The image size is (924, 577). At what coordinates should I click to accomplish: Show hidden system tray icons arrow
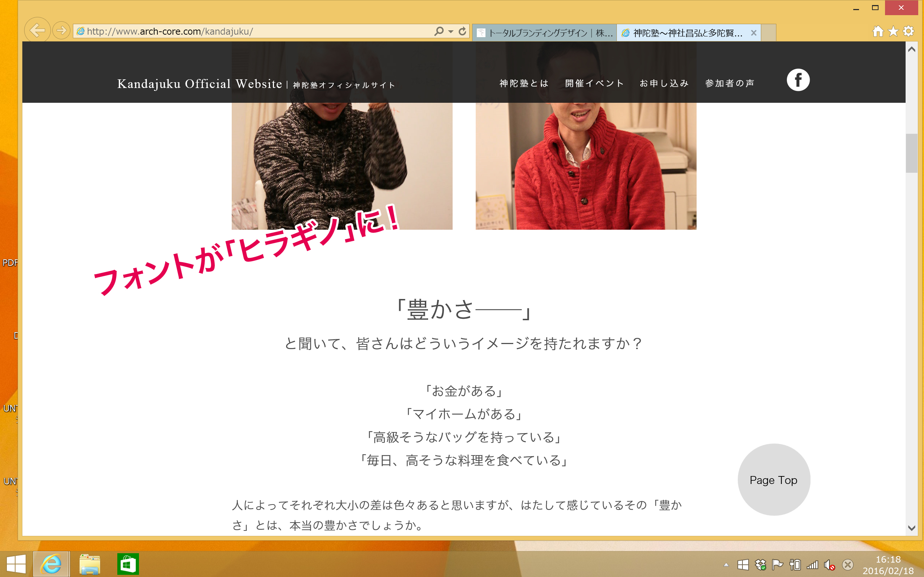coord(726,565)
